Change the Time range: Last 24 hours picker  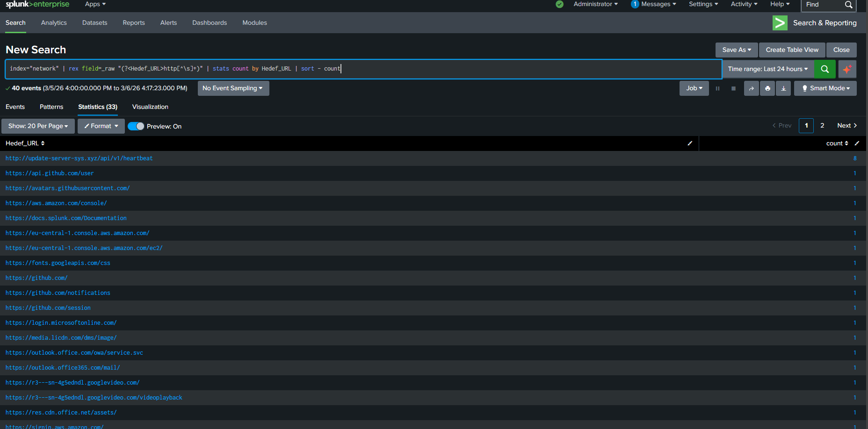pos(768,69)
